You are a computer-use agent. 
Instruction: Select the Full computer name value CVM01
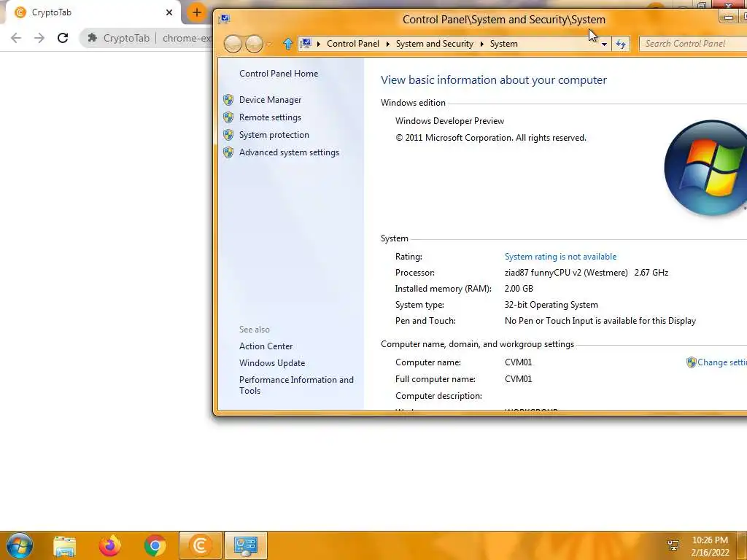tap(519, 379)
